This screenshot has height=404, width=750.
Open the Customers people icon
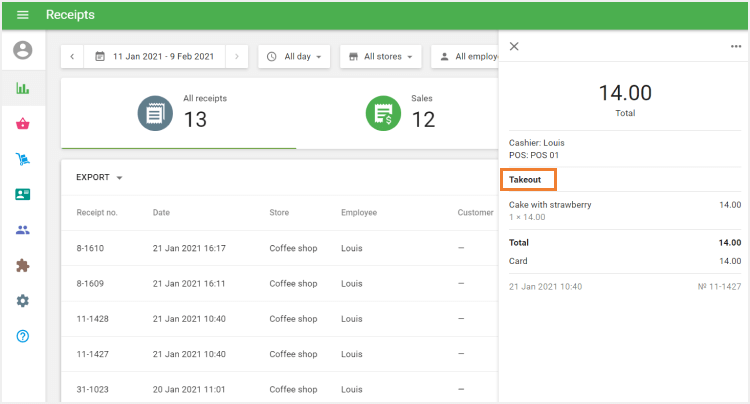(22, 230)
